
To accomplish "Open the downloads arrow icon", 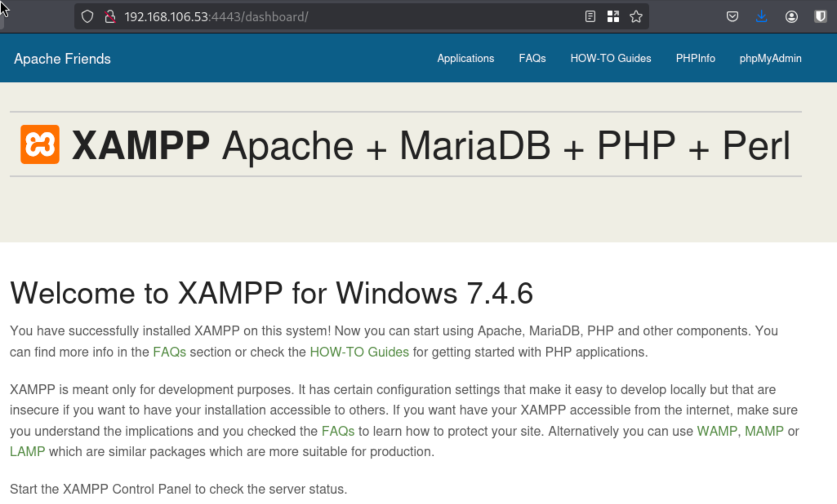I will click(x=761, y=17).
